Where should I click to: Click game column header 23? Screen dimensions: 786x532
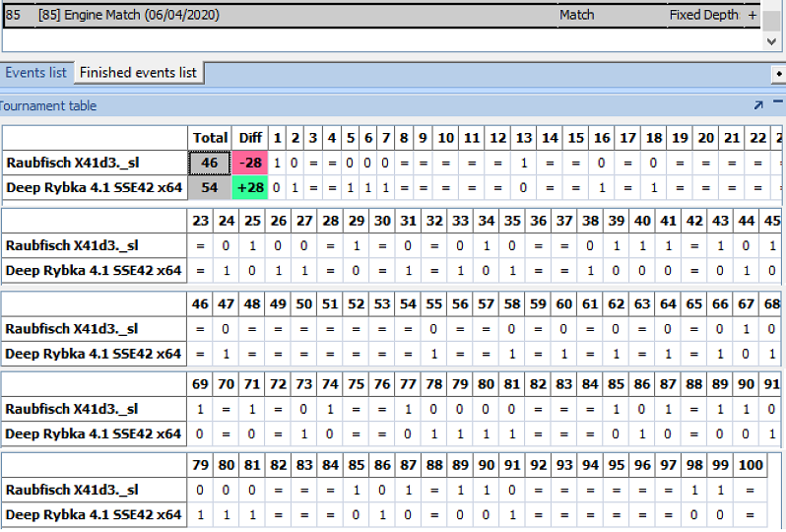201,221
